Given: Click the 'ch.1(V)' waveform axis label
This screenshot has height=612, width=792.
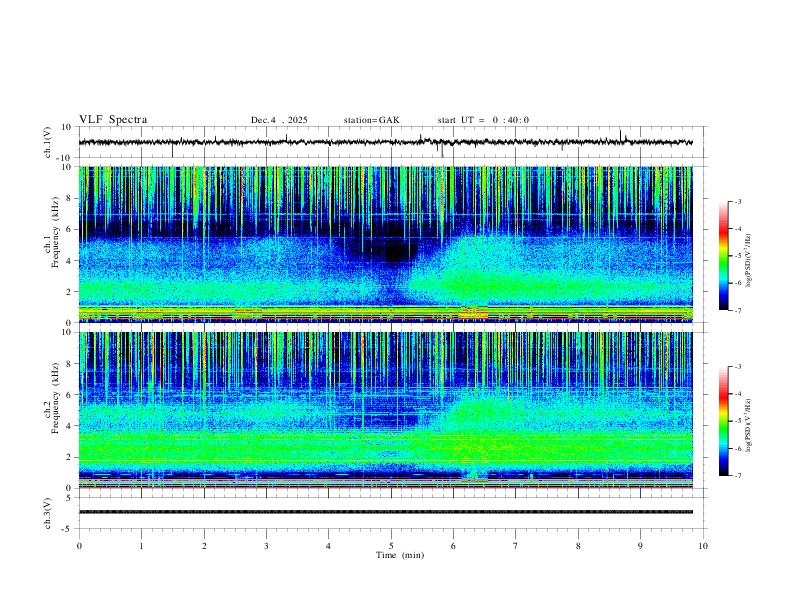Looking at the screenshot, I should point(48,142).
